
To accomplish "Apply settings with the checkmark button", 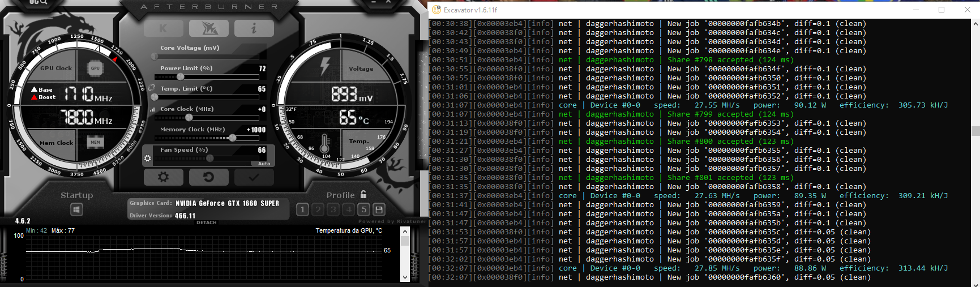I will coord(254,177).
